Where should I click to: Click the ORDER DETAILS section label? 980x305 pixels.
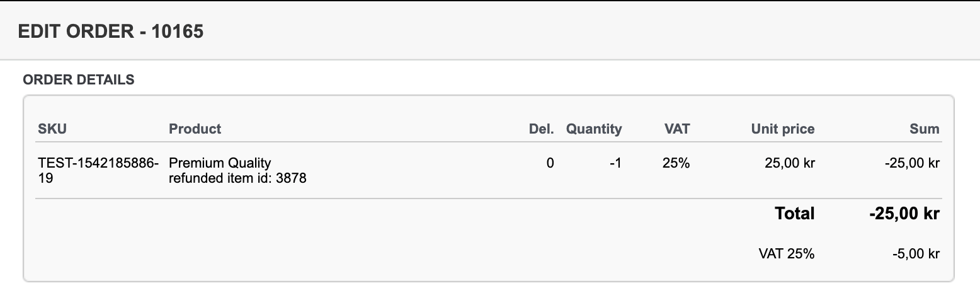point(79,80)
